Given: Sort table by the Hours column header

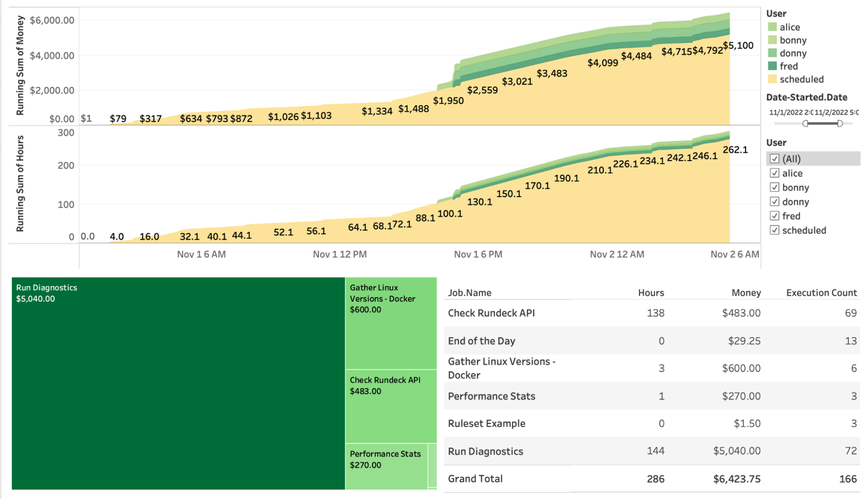Looking at the screenshot, I should point(651,292).
